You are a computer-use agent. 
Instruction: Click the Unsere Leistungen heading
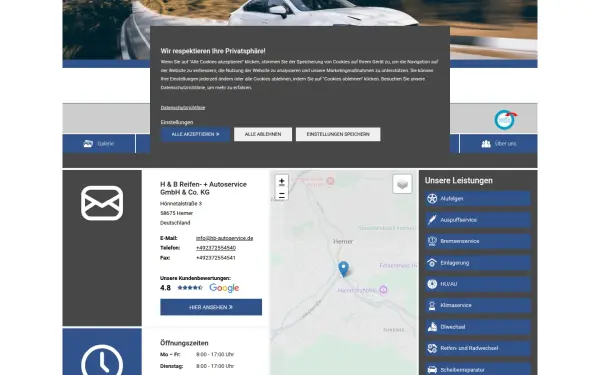click(x=458, y=181)
